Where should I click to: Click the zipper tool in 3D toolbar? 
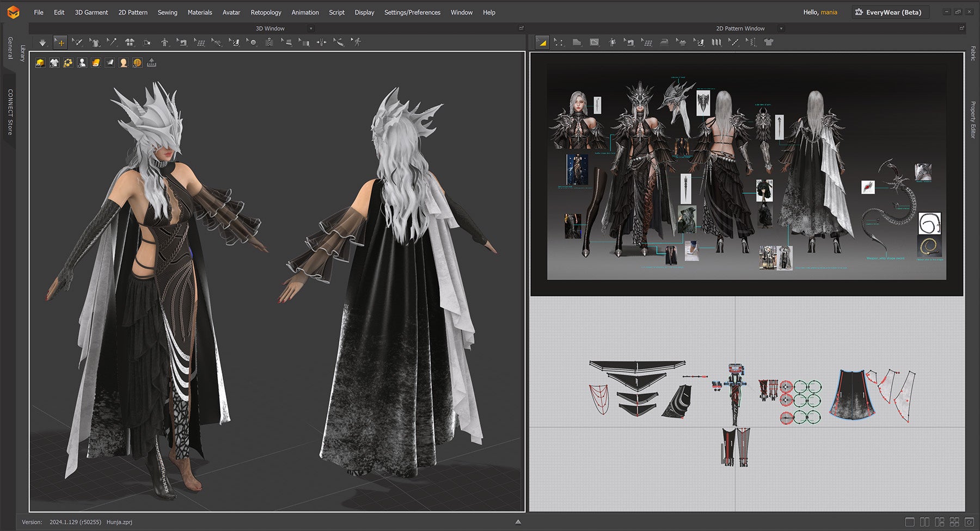pos(269,42)
